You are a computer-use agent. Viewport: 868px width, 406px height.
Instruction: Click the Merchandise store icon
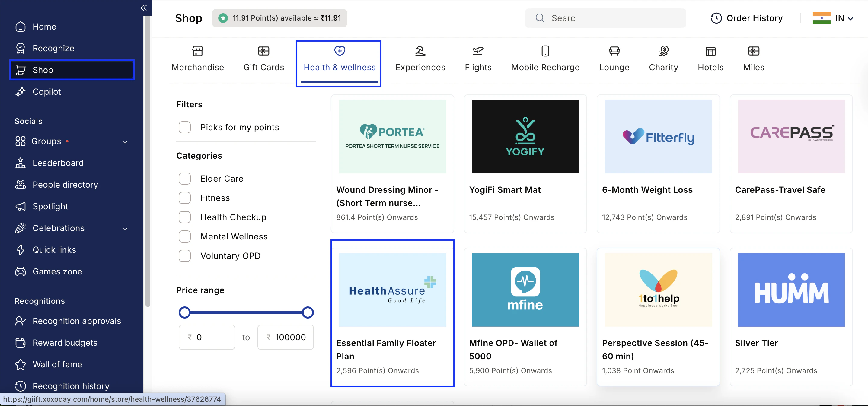pos(197,51)
